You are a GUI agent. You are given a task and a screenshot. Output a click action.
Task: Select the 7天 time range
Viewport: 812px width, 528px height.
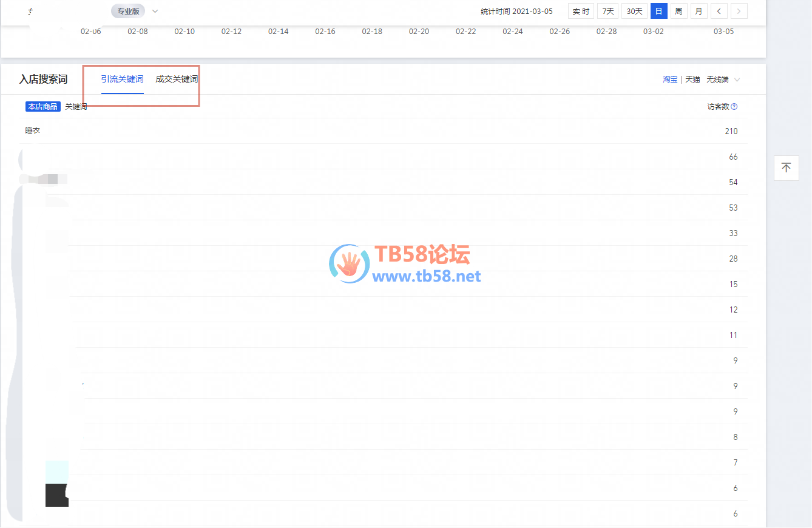(608, 11)
